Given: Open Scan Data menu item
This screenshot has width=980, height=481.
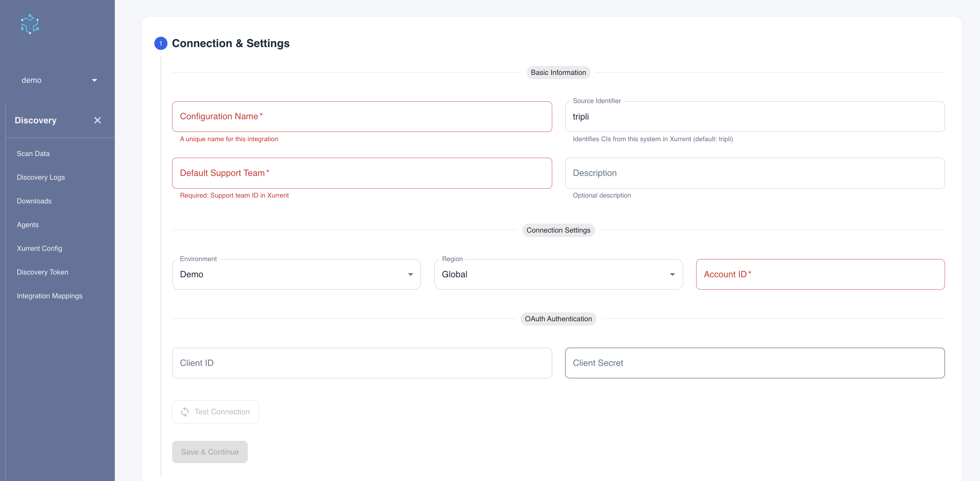Looking at the screenshot, I should (x=33, y=154).
